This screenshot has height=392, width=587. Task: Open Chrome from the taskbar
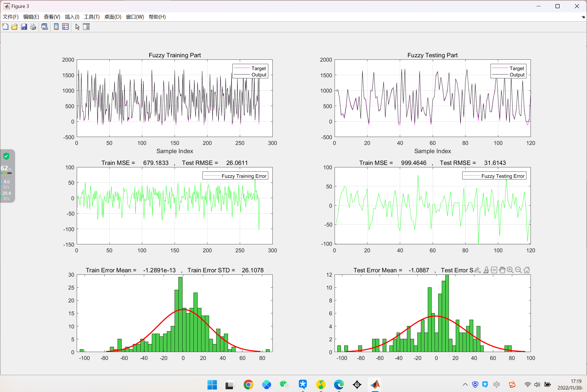tap(248, 385)
